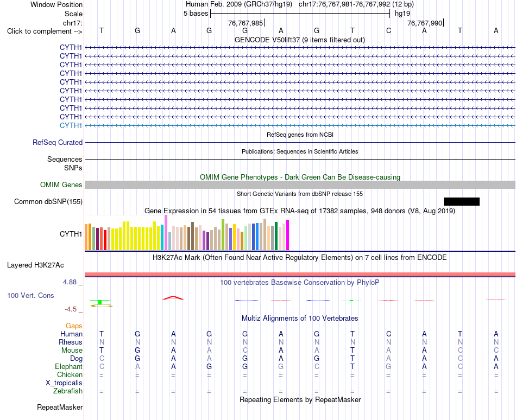This screenshot has width=516, height=420.
Task: Click the GENCODE V50lift37 track title
Action: tap(299, 40)
